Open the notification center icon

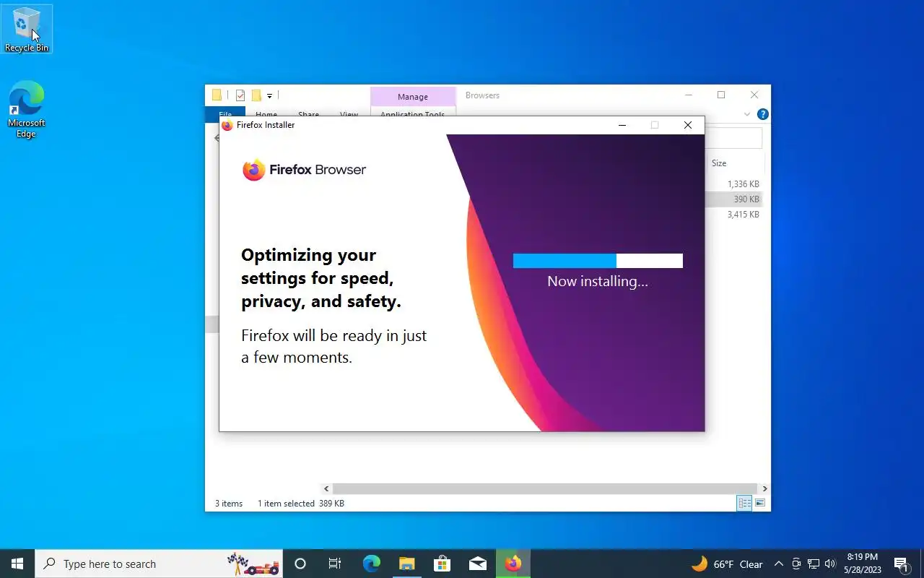[901, 564]
